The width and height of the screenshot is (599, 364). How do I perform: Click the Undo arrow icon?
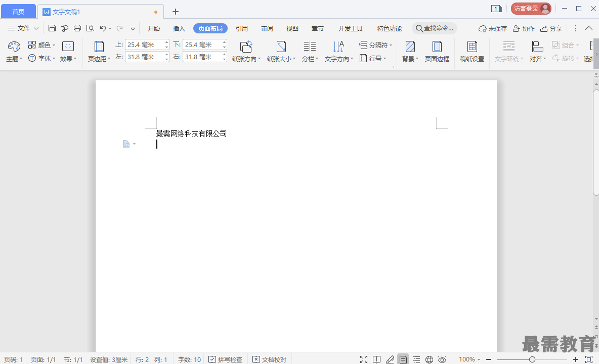pos(103,28)
